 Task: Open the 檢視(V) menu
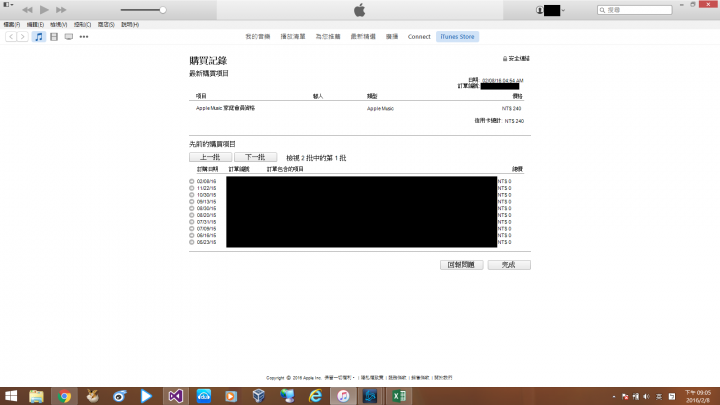[58, 24]
